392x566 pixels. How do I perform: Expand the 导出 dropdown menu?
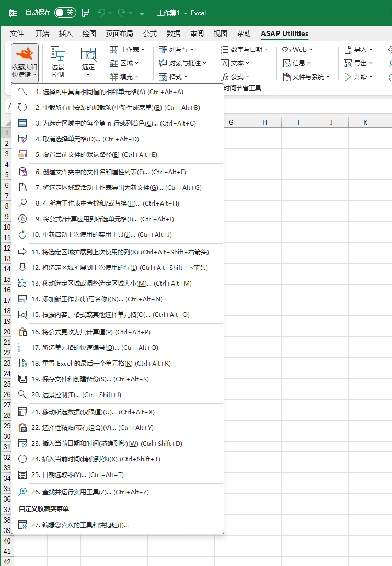pos(358,63)
